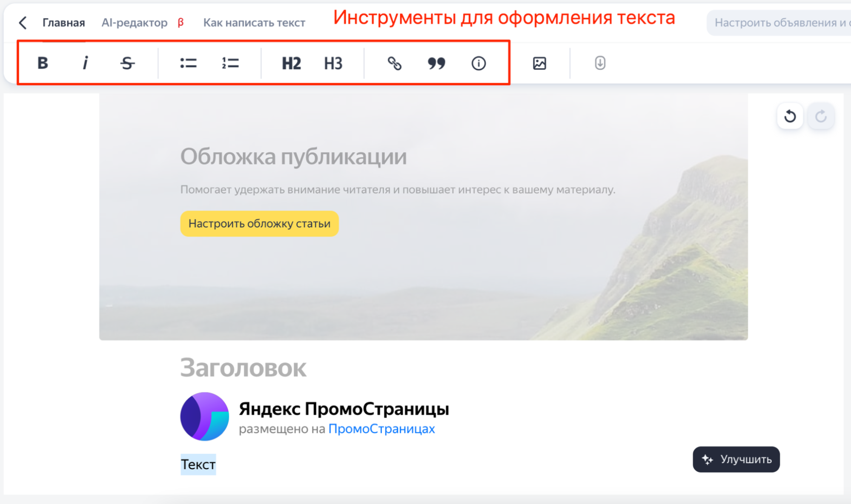851x504 pixels.
Task: Apply the H3 heading style
Action: (333, 63)
